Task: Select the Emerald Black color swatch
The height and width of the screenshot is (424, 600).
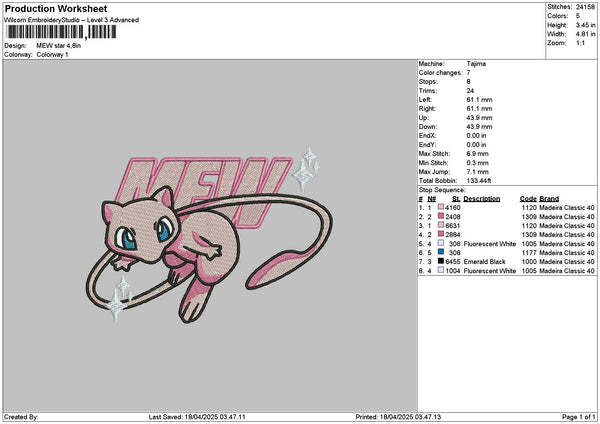Action: pyautogui.click(x=440, y=261)
